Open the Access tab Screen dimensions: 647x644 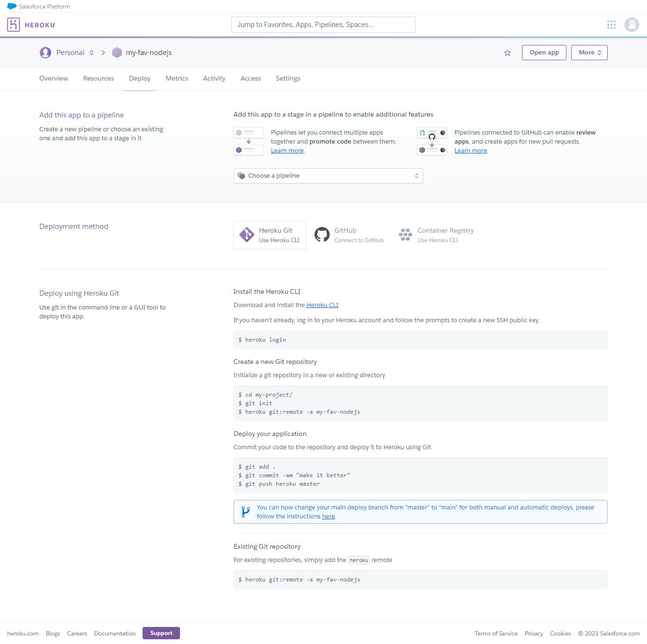pyautogui.click(x=251, y=78)
